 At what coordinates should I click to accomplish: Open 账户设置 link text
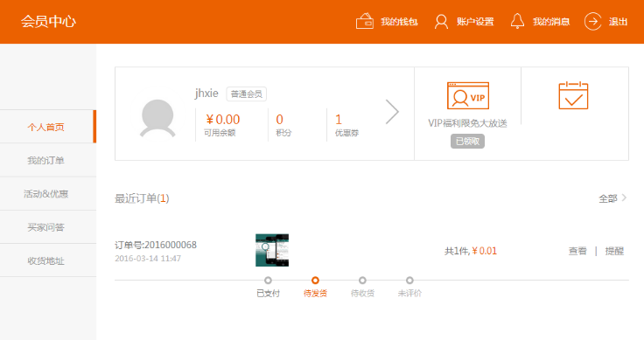(x=475, y=22)
